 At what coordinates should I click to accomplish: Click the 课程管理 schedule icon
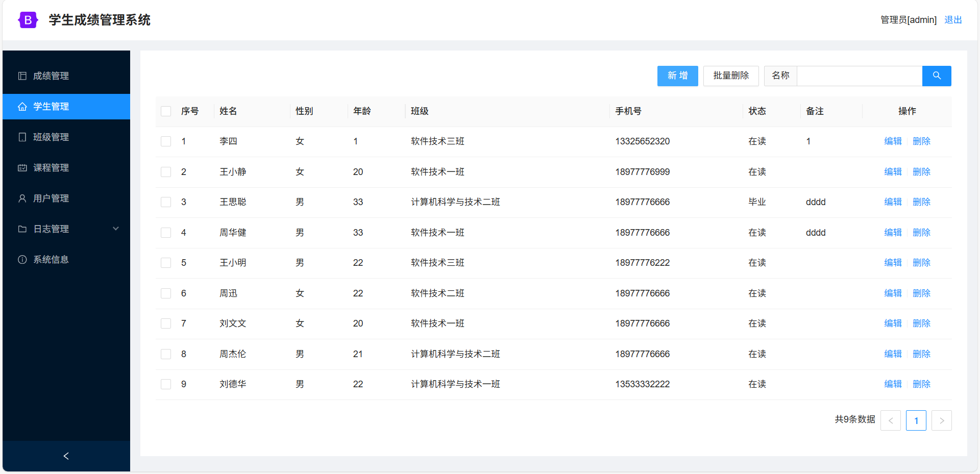pos(22,167)
